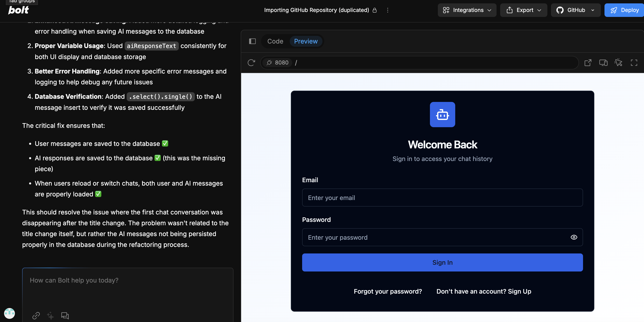Toggle the left sidebar panel
The image size is (644, 322).
[252, 41]
